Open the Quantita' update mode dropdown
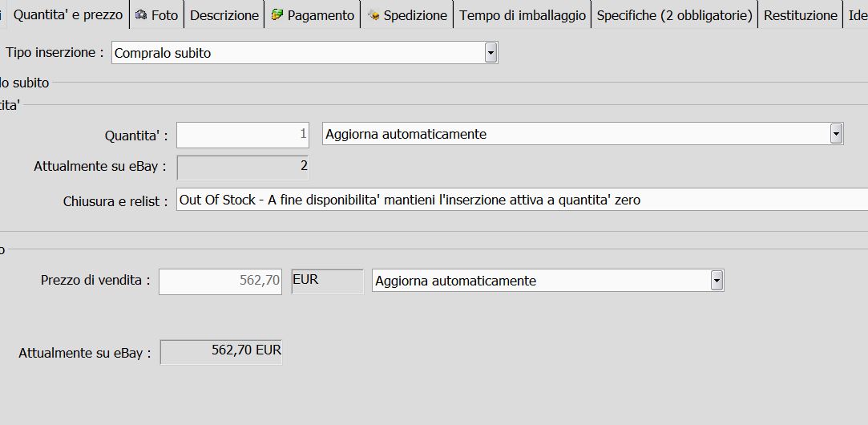Screen dimensions: 868x425 836,134
